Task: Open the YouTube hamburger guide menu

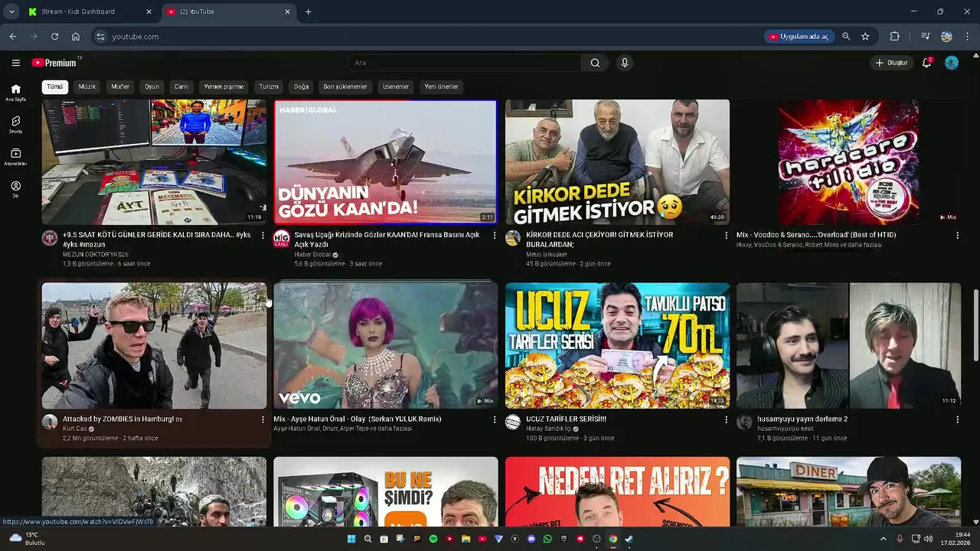Action: 15,63
